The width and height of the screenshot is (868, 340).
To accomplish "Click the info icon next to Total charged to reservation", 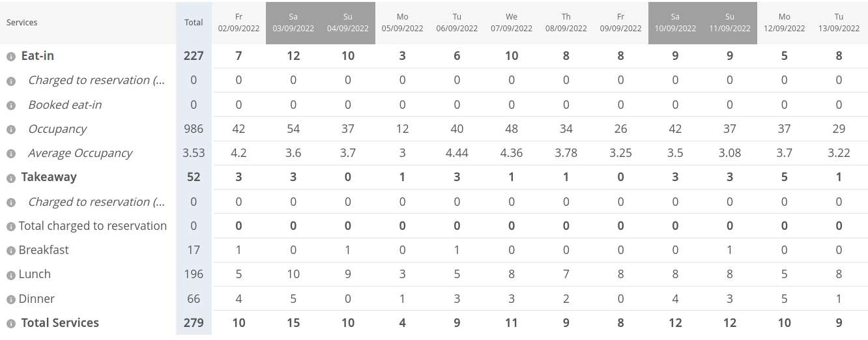I will pos(11,227).
